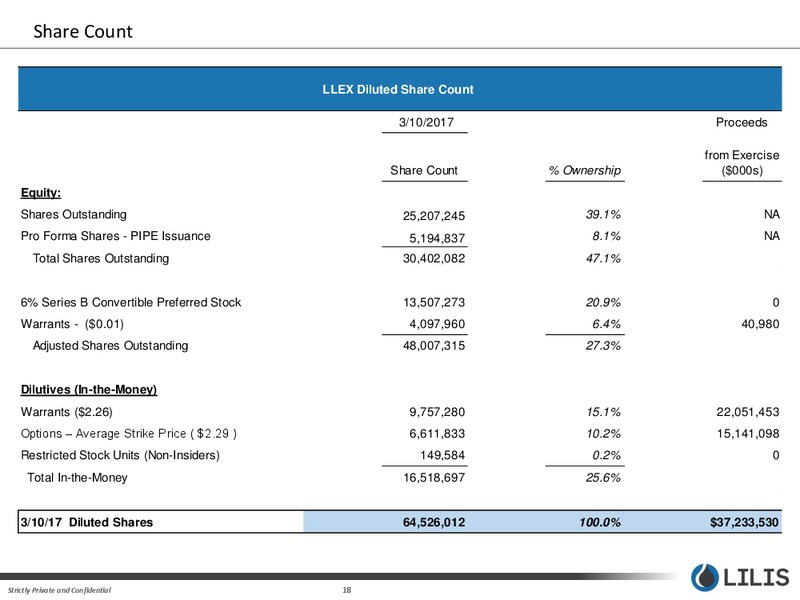Select '6% Series B Convertible Preferred Stock'
This screenshot has height=600, width=800.
tap(131, 303)
